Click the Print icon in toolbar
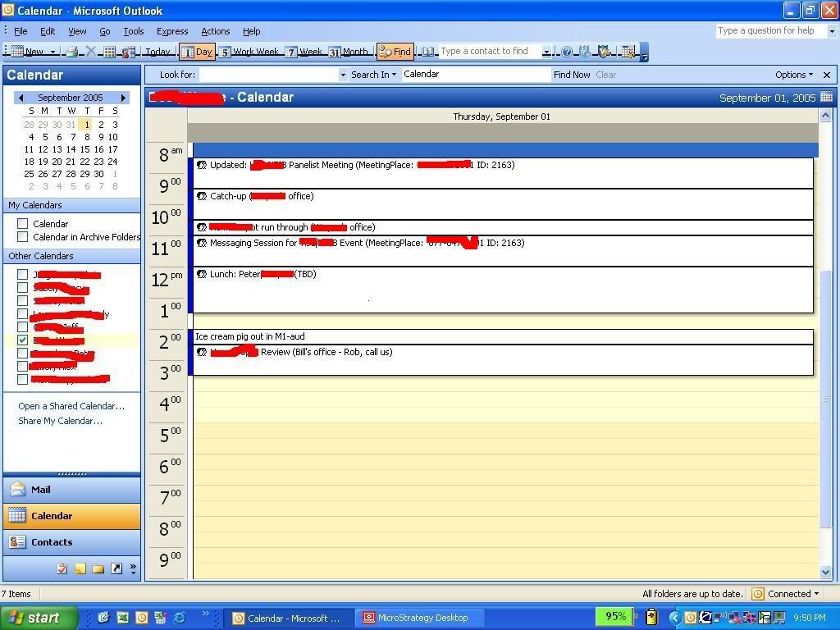 71,52
